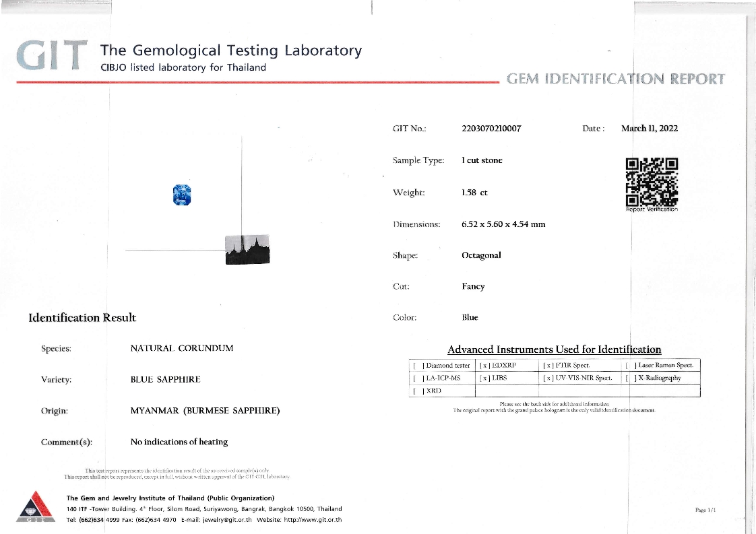756x534 pixels.
Task: Uncheck the EDXRF checkbox
Action: (484, 366)
